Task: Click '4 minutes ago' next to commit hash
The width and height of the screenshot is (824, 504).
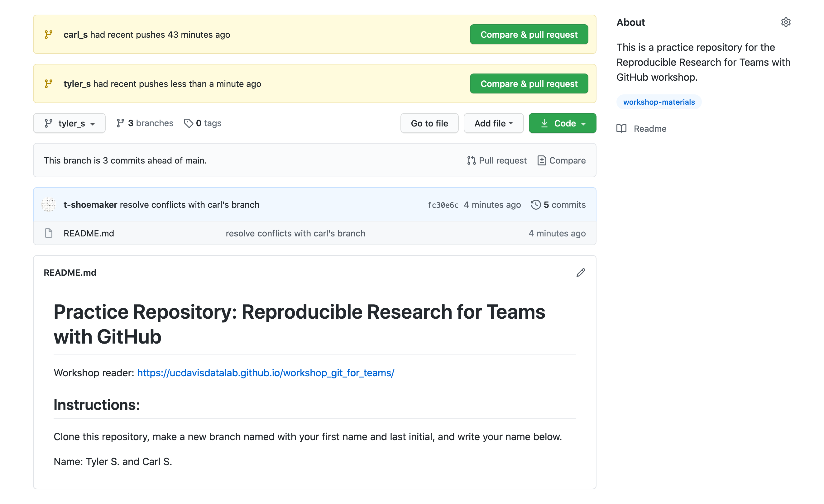Action: pos(492,205)
